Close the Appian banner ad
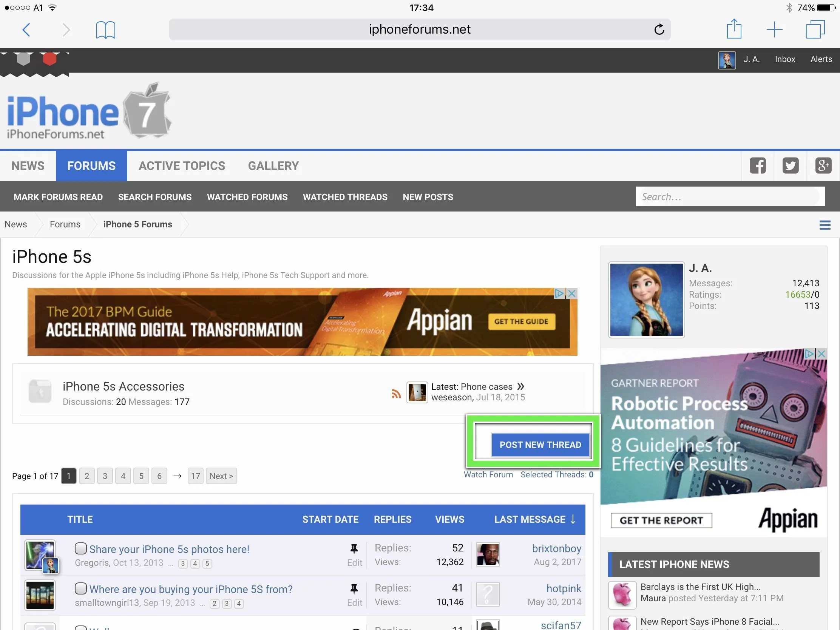Screen dimensions: 840x630 [x=571, y=293]
